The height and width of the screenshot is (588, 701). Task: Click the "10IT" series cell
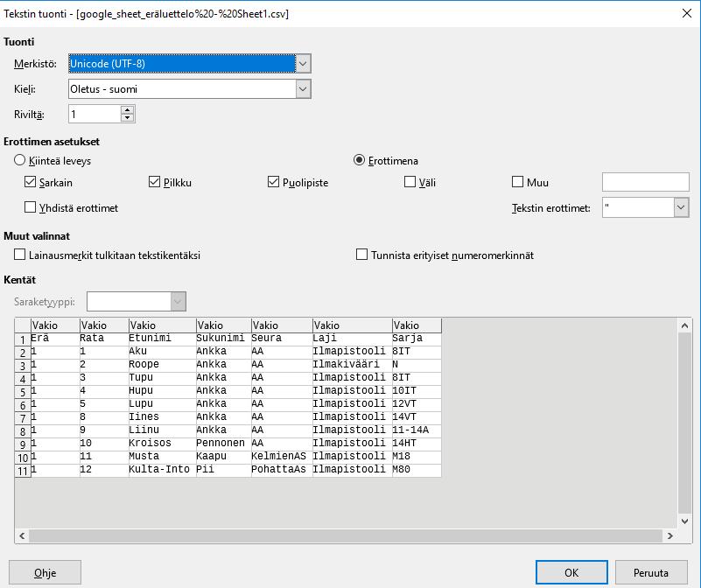417,391
